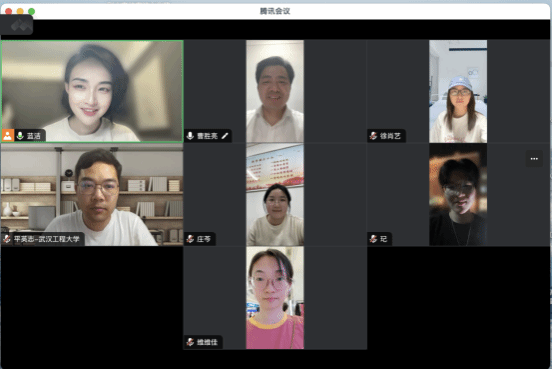Click the muted microphone icon beside 玘

coord(374,239)
